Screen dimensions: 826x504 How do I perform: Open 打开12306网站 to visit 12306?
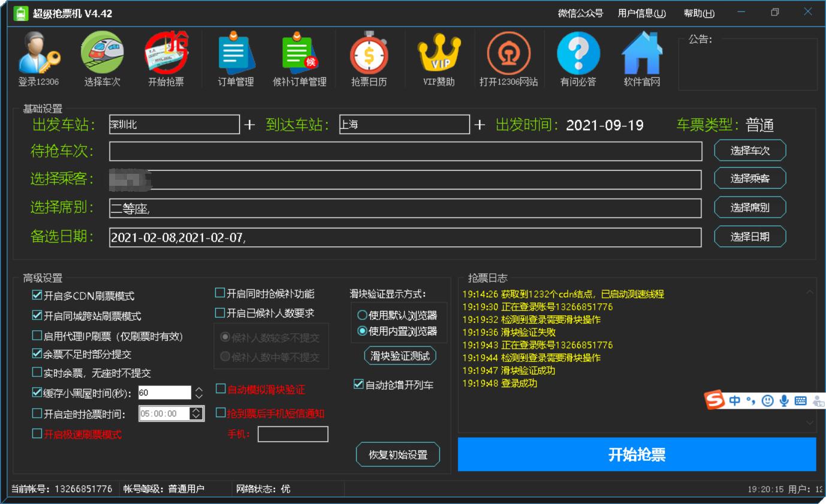click(x=509, y=57)
